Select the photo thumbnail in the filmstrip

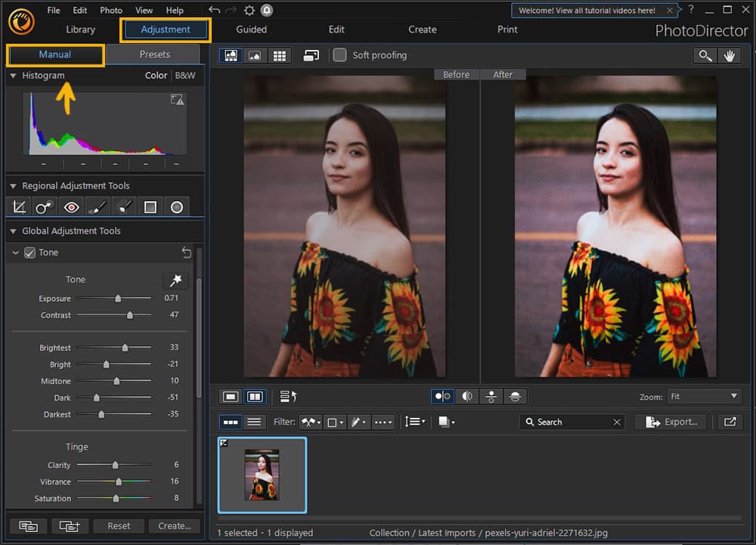[262, 475]
